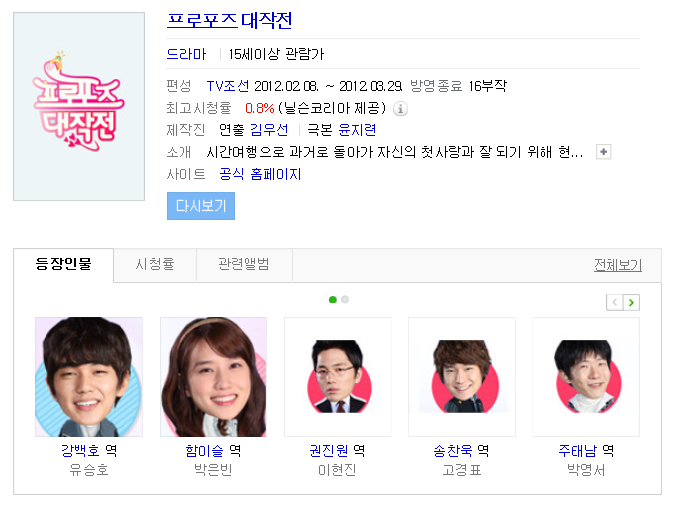
Task: Click director 김우선 link
Action: (269, 130)
